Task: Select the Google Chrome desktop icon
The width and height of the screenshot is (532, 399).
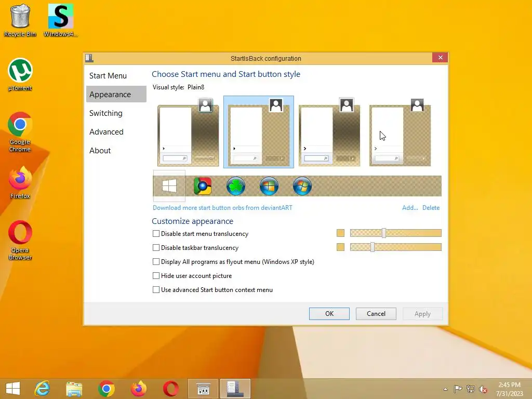Action: 20,132
